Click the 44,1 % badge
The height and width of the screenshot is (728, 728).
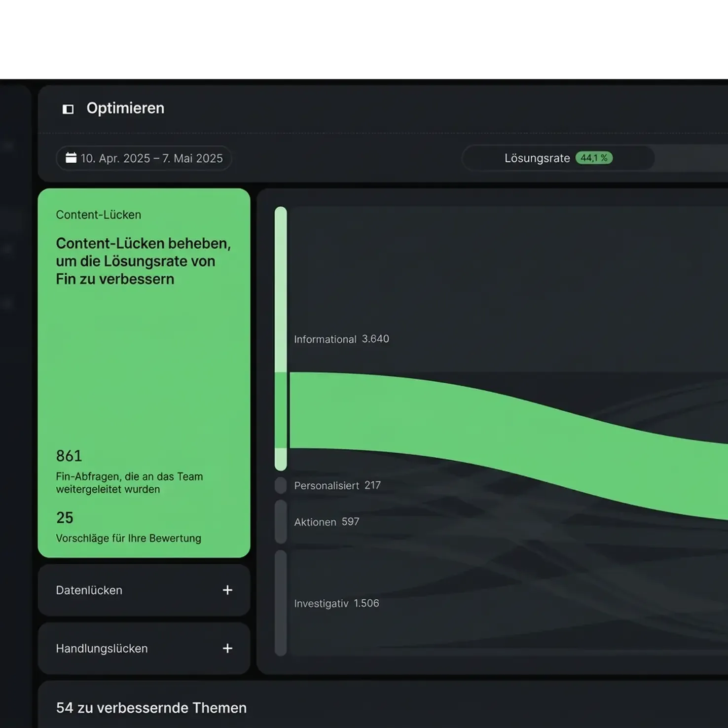tap(594, 158)
